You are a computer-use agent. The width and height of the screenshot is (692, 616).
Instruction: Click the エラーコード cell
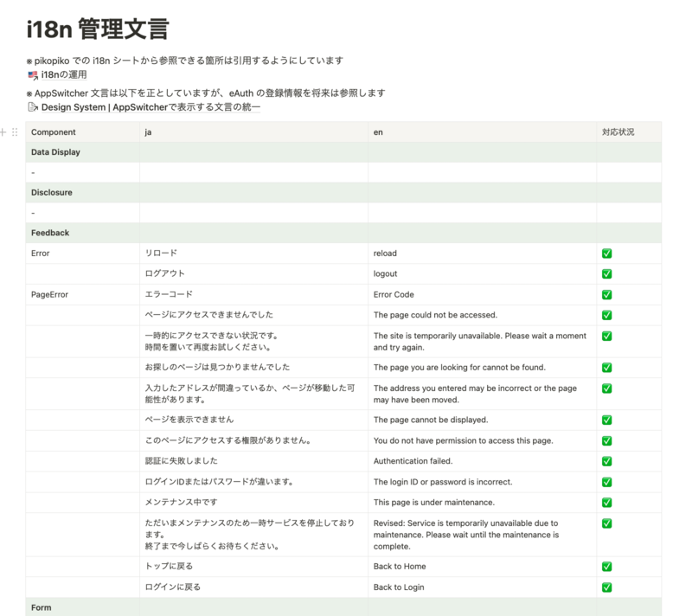[x=253, y=294]
